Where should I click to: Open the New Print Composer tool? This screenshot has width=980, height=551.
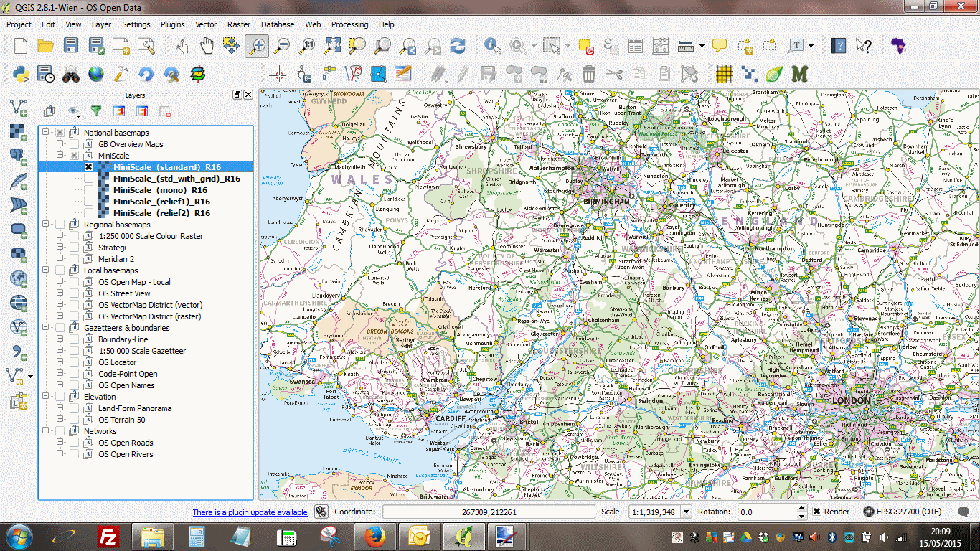point(121,46)
